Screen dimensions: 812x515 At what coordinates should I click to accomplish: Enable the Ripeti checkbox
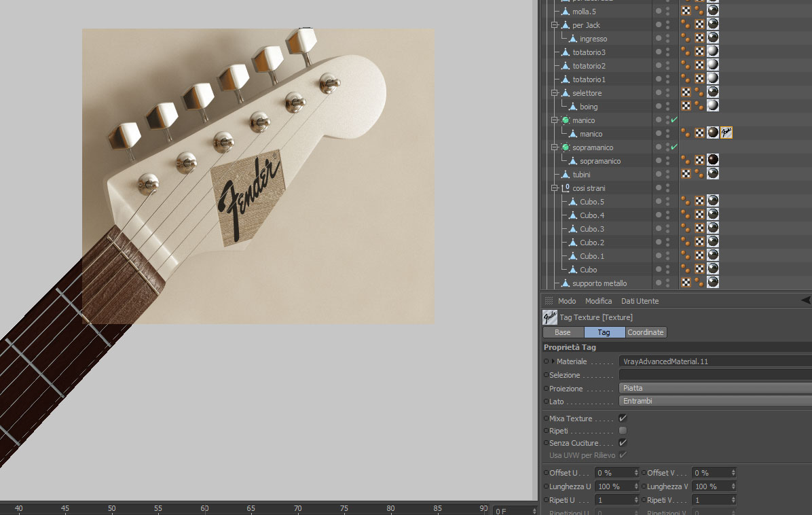[623, 431]
